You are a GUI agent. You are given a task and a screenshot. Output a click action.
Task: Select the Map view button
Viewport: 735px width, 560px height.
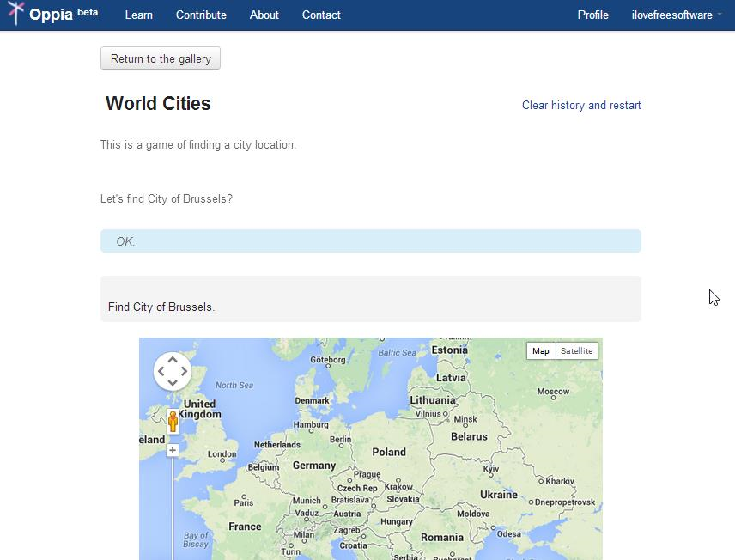point(541,350)
